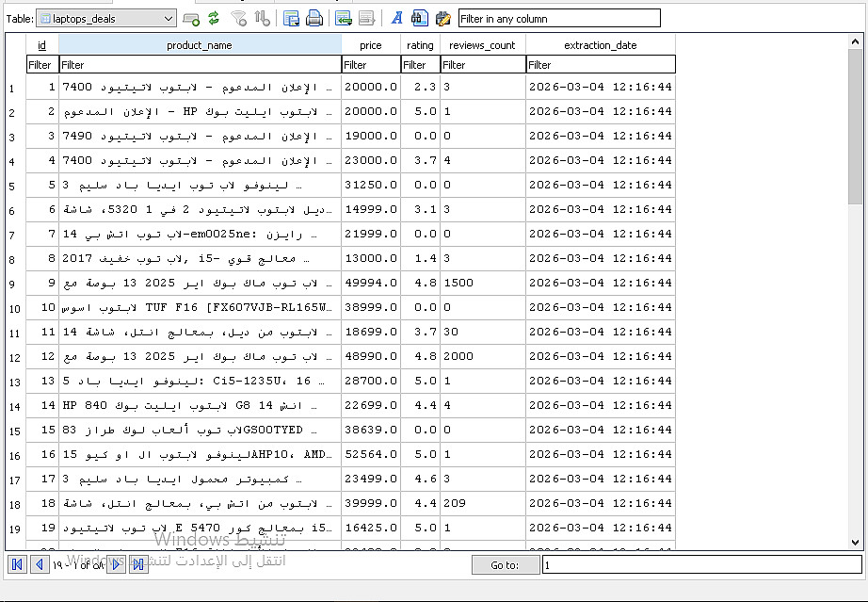The width and height of the screenshot is (868, 602).
Task: Click the vertical scrollbar thumb
Action: coord(855,126)
